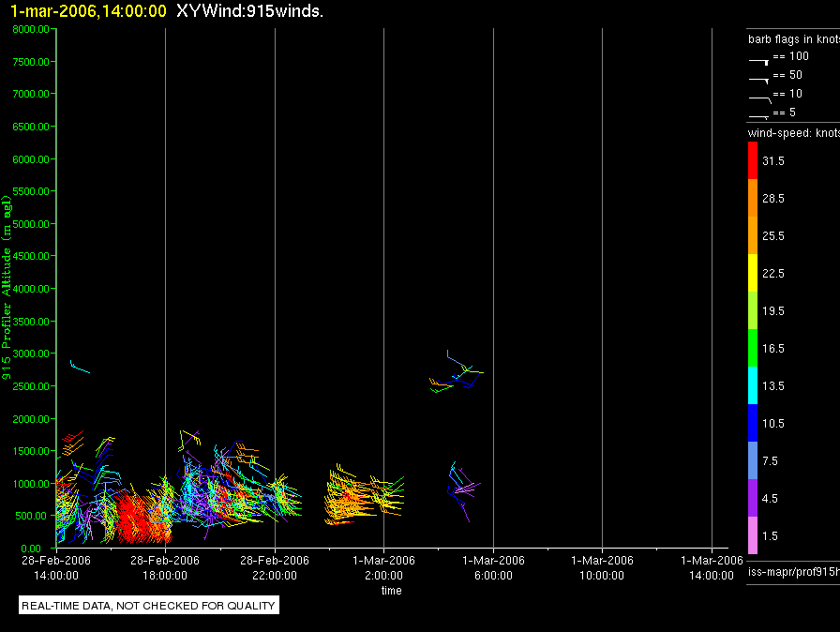The image size is (840, 632).
Task: Click the 10 knot barb flag symbol
Action: [760, 99]
